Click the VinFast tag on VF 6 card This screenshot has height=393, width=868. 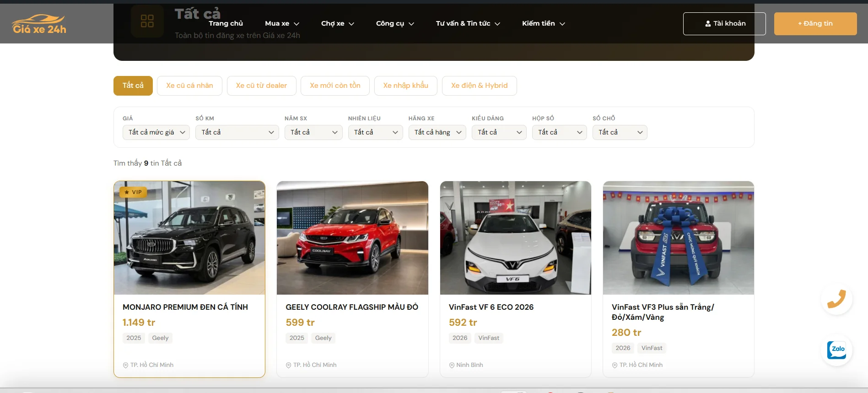click(489, 338)
